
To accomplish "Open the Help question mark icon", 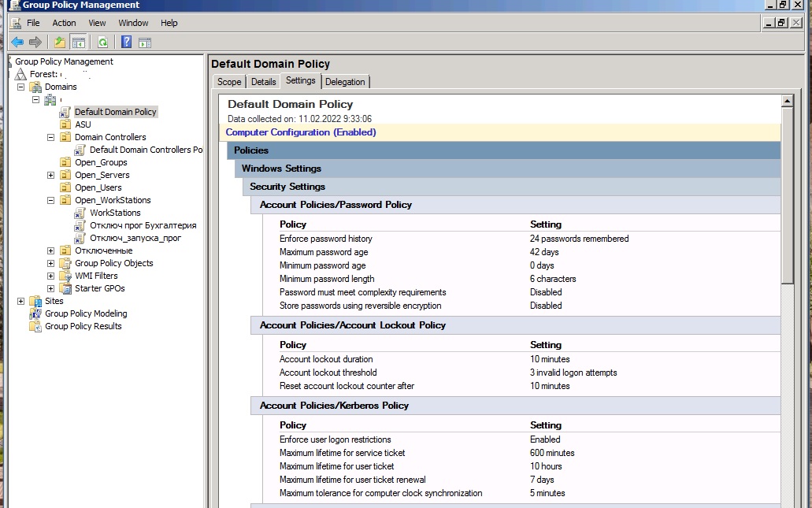I will click(x=126, y=42).
